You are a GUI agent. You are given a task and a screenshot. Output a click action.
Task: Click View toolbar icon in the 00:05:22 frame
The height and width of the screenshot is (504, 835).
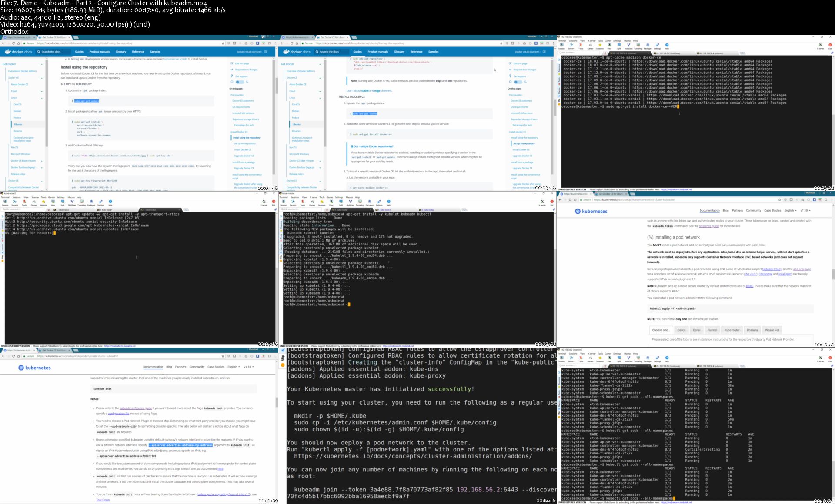(x=609, y=46)
